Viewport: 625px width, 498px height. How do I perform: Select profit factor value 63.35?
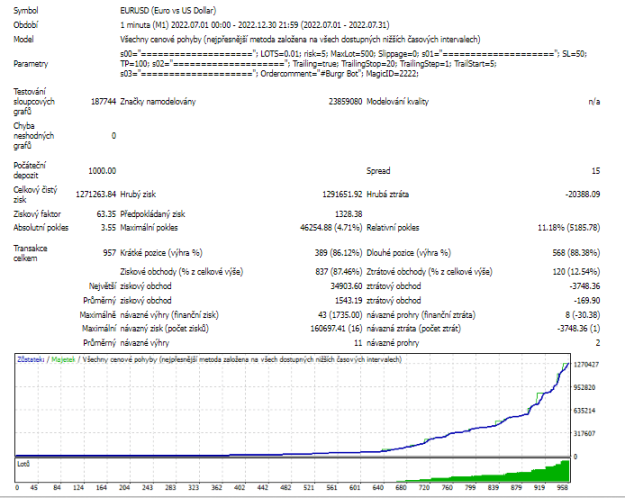pos(106,214)
